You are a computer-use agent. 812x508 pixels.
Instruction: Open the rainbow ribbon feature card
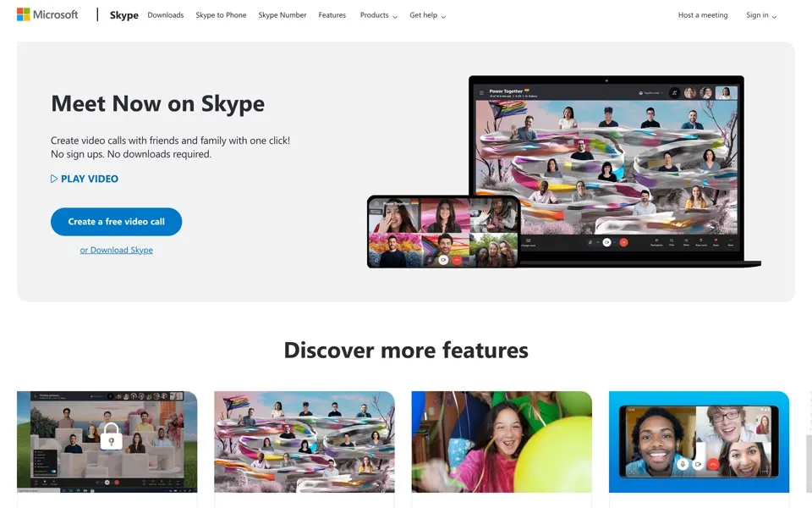pyautogui.click(x=304, y=442)
